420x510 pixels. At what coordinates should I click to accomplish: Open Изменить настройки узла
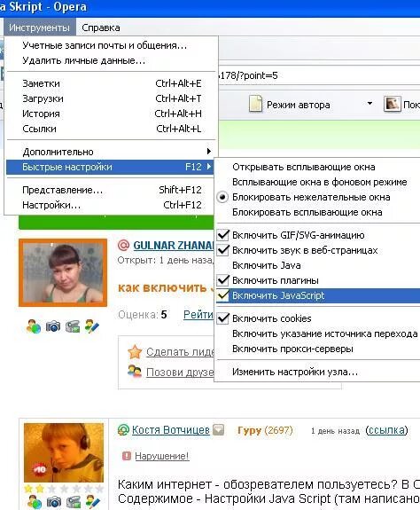pyautogui.click(x=318, y=372)
